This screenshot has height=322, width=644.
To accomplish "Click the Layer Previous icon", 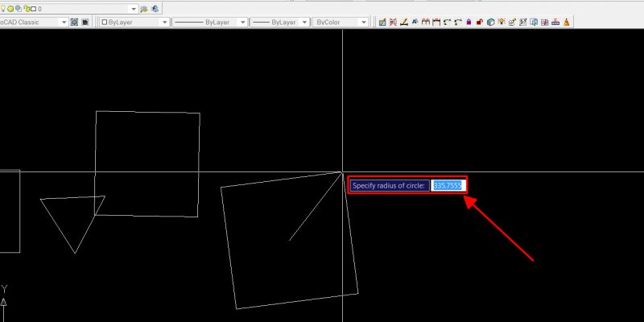I will coord(143,8).
